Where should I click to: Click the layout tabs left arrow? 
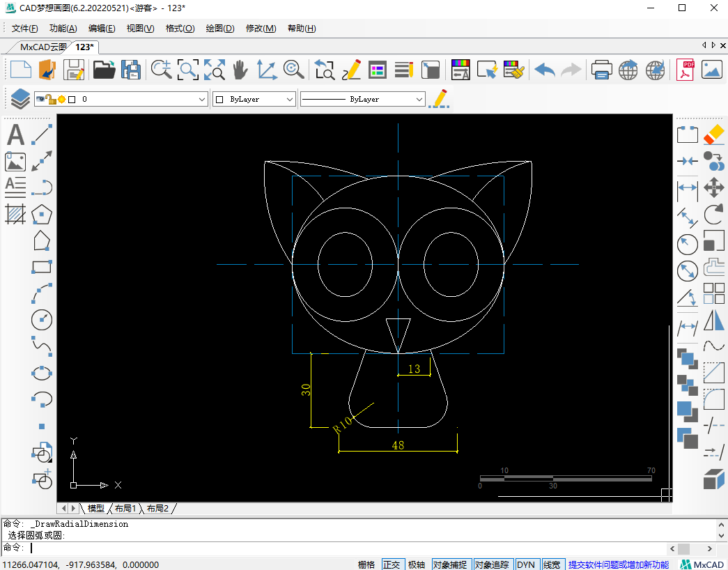[64, 508]
